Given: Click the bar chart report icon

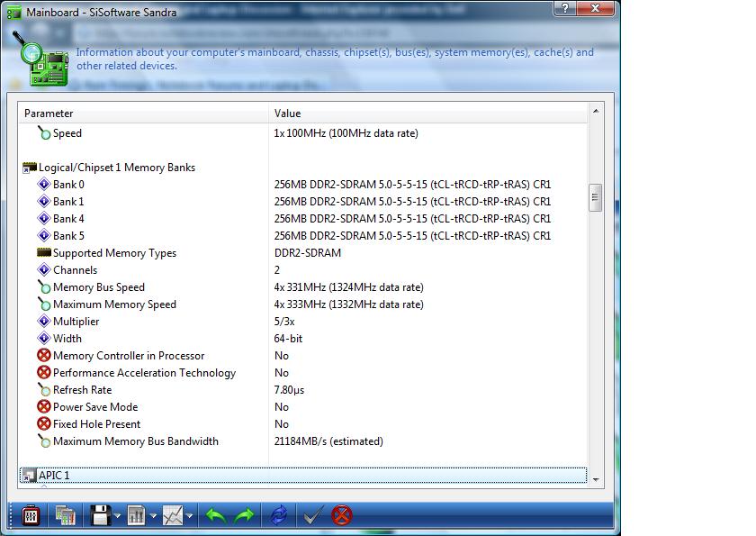Looking at the screenshot, I should (137, 516).
